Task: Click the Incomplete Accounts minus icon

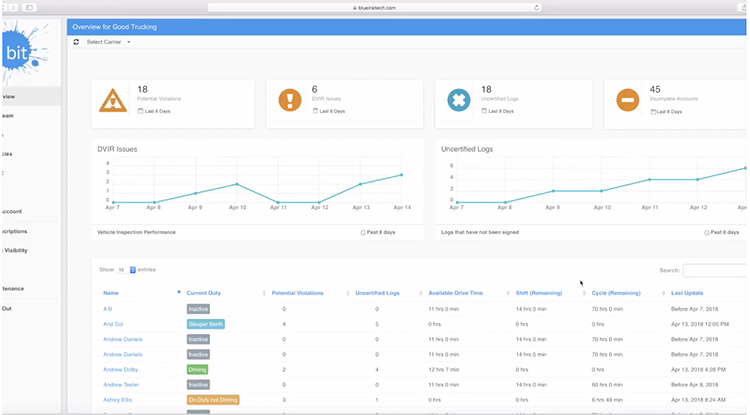Action: (x=628, y=100)
